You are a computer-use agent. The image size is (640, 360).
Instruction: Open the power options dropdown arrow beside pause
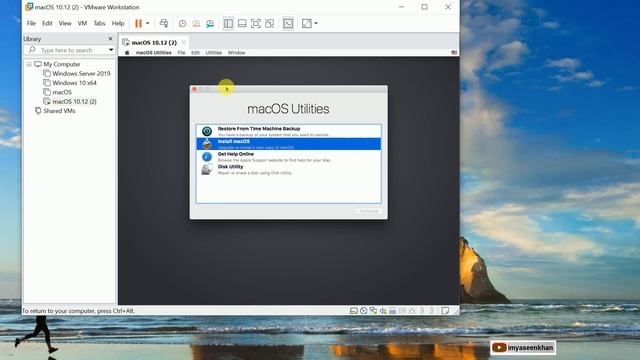pos(147,23)
